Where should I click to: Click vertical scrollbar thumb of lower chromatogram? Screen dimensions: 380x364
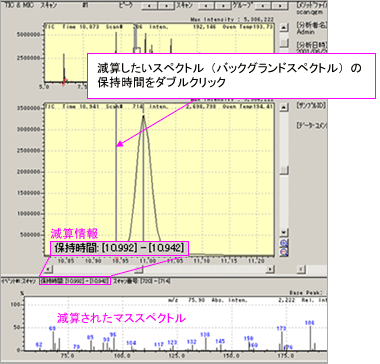pos(284,170)
